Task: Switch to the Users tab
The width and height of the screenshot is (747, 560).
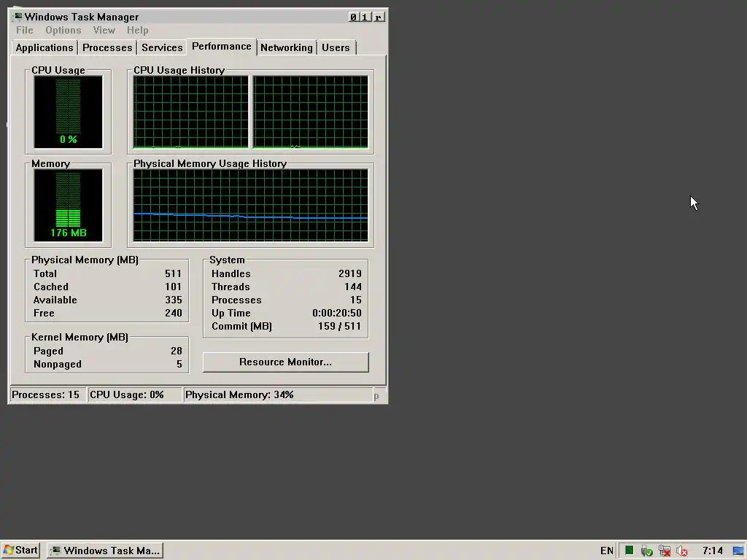Action: (336, 47)
